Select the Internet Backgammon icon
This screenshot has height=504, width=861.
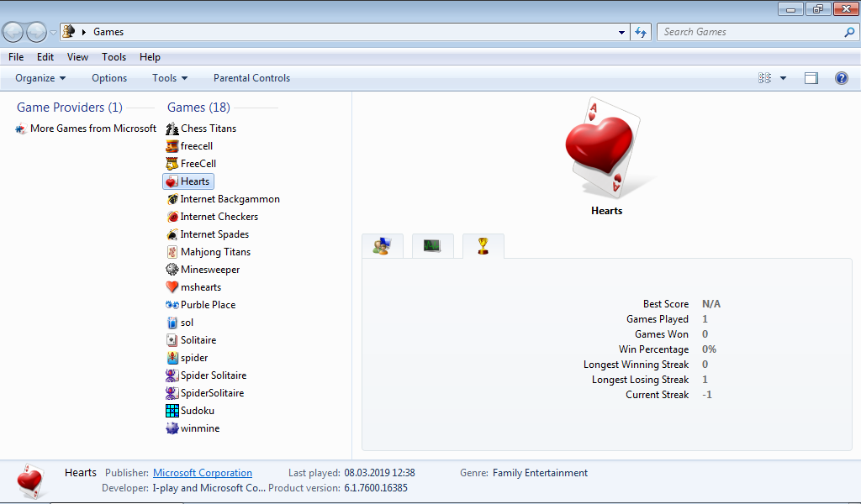(x=172, y=199)
